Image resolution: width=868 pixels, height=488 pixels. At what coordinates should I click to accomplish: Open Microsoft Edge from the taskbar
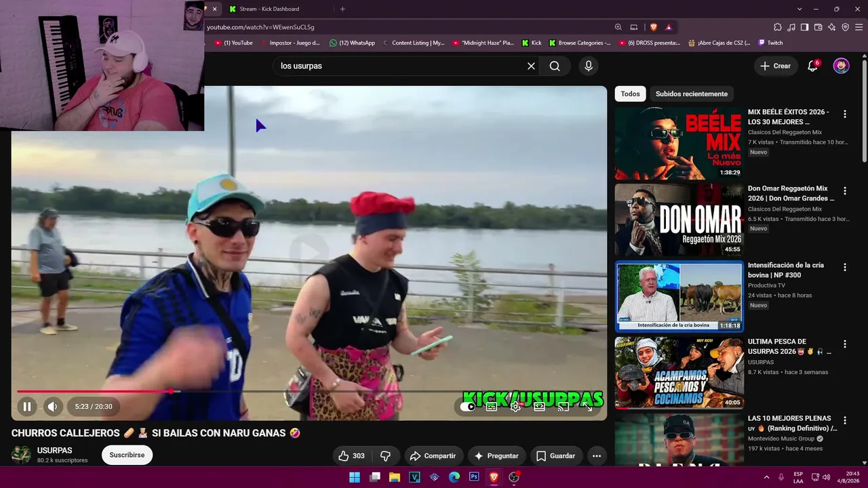(454, 477)
